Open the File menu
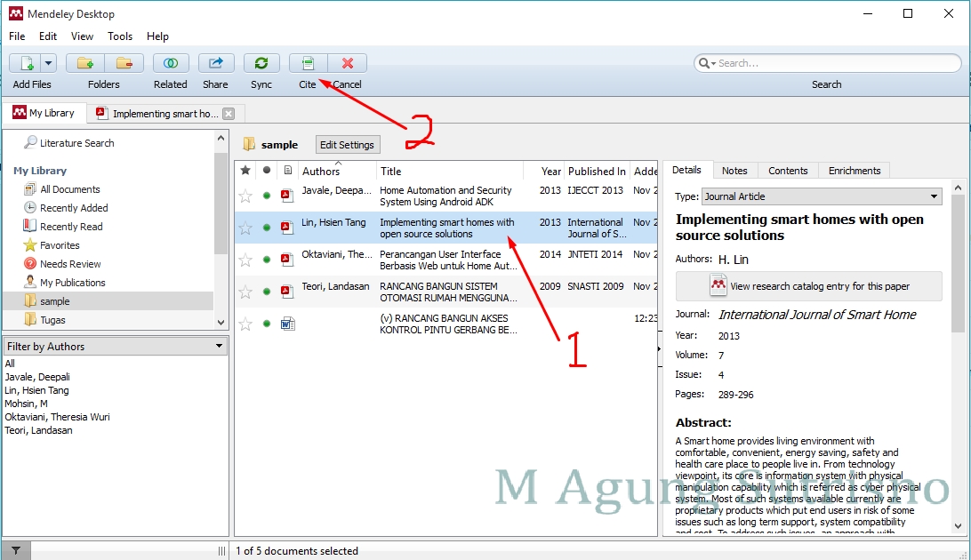Image resolution: width=971 pixels, height=560 pixels. click(17, 36)
